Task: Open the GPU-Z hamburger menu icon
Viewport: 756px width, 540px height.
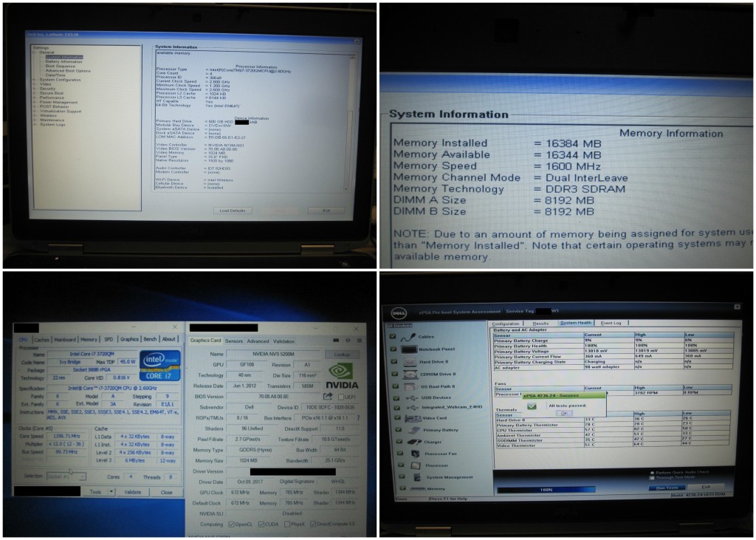Action: (x=360, y=341)
